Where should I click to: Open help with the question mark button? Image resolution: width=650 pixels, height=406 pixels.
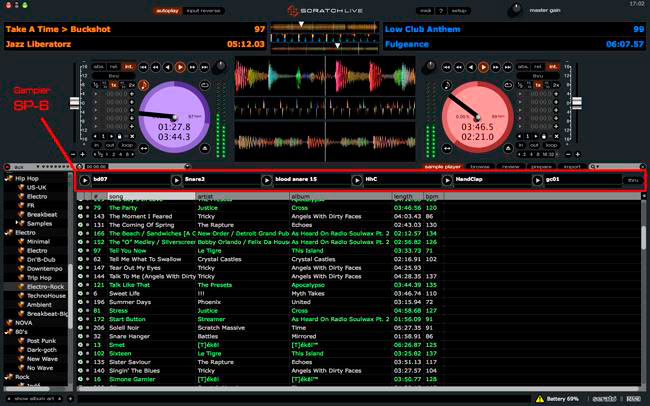[441, 11]
